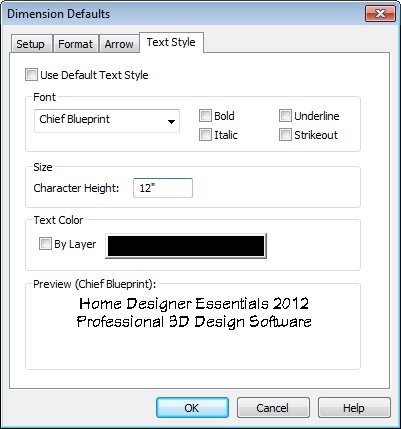The width and height of the screenshot is (401, 429).
Task: Click the Character Height input field
Action: click(163, 188)
